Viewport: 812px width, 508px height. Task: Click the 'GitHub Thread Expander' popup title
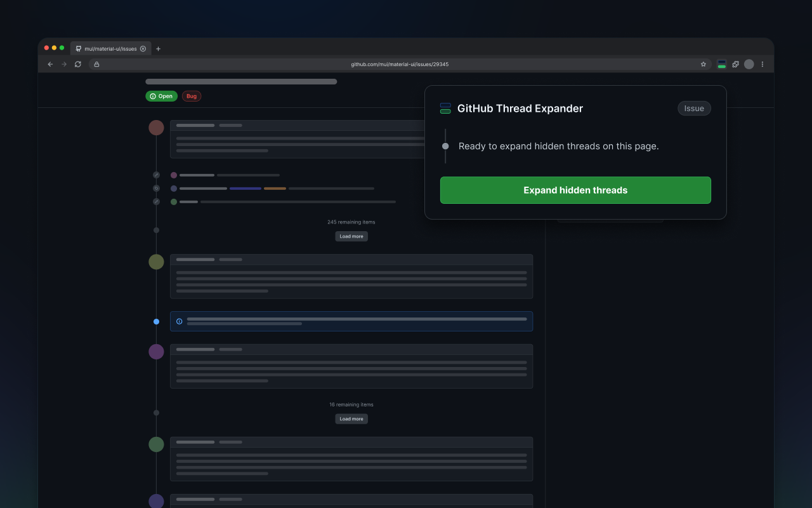[520, 109]
